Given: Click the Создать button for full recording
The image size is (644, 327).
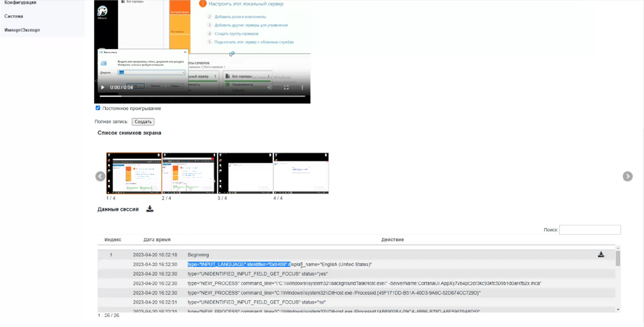Looking at the screenshot, I should pyautogui.click(x=143, y=122).
